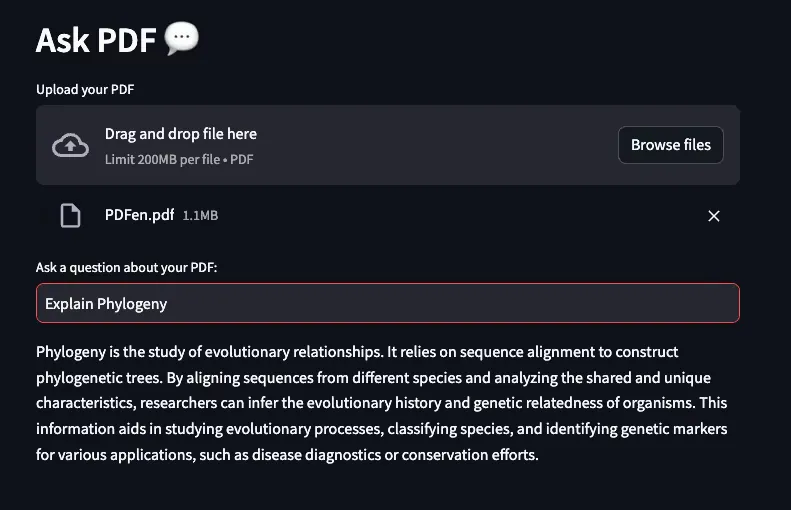791x510 pixels.
Task: Select the PDFen.pdf file name
Action: (x=139, y=215)
